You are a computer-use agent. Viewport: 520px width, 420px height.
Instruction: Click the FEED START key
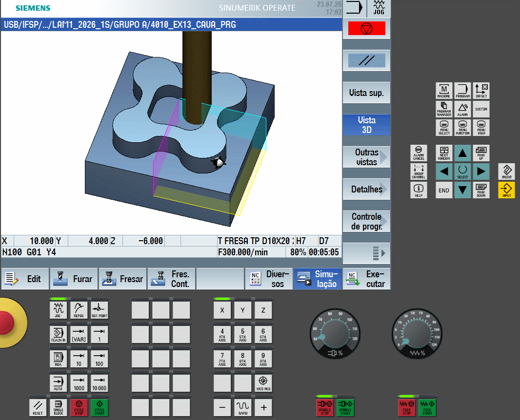coord(427,408)
